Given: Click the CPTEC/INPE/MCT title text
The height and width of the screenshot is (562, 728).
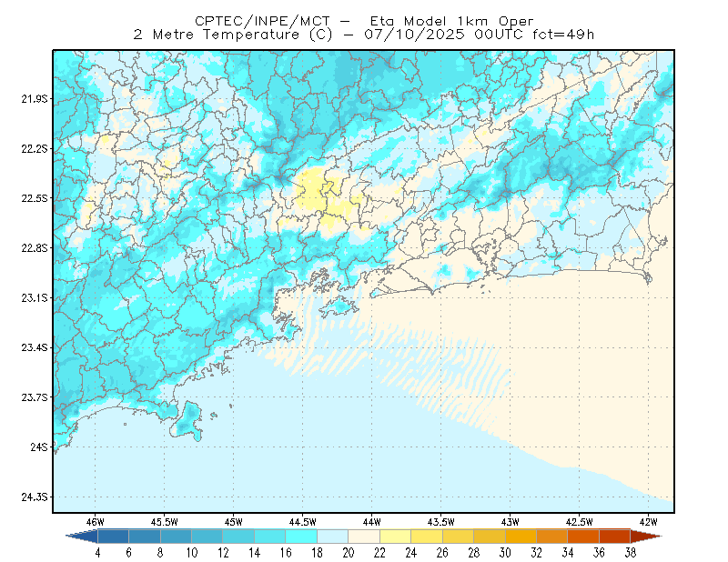Looking at the screenshot, I should click(262, 21).
